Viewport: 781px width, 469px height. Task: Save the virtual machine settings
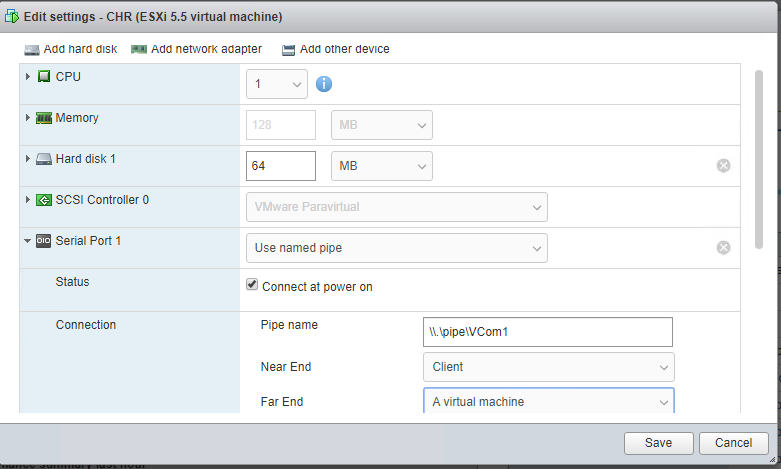(x=658, y=443)
